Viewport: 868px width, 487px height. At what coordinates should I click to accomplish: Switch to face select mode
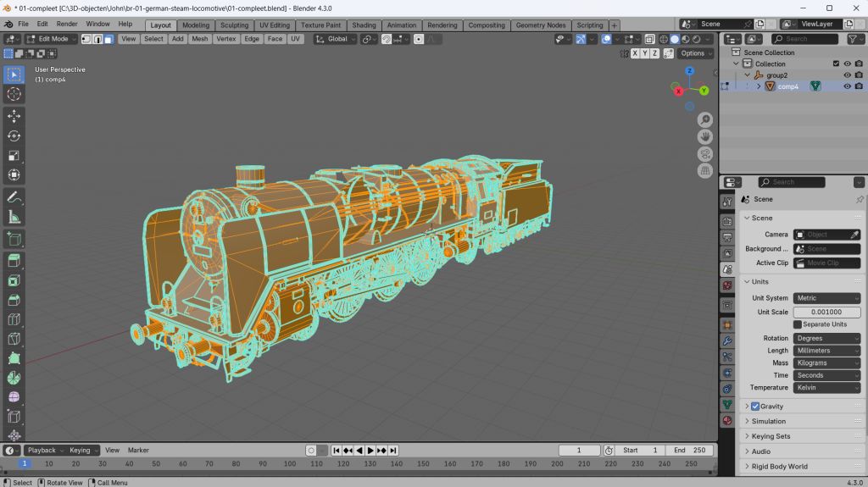pyautogui.click(x=108, y=39)
